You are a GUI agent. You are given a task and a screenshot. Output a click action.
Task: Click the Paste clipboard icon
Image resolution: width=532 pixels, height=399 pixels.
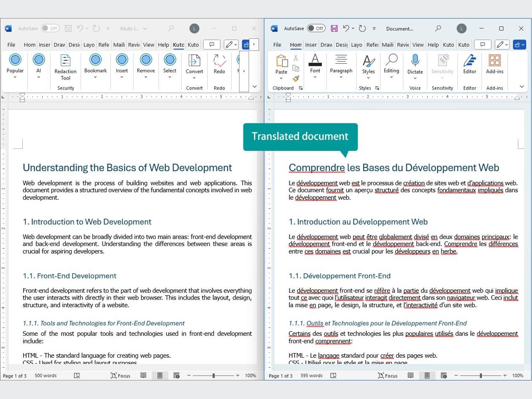281,61
